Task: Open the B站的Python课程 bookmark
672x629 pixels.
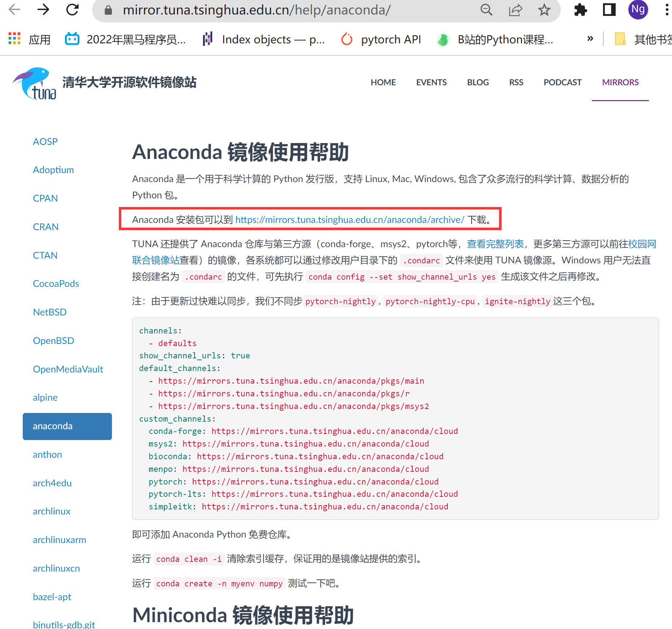Action: coord(495,39)
